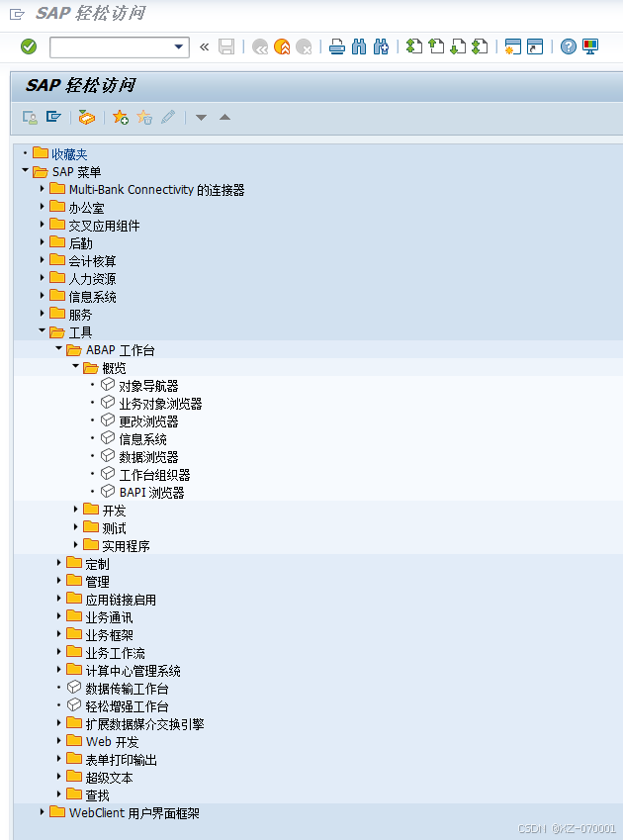
Task: Go to Previous Page icon
Action: (436, 47)
